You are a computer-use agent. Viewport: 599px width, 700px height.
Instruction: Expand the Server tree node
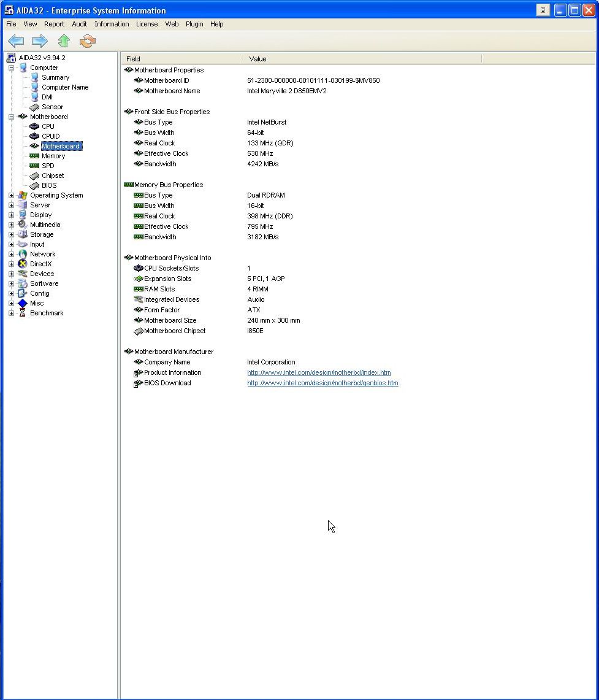[11, 205]
